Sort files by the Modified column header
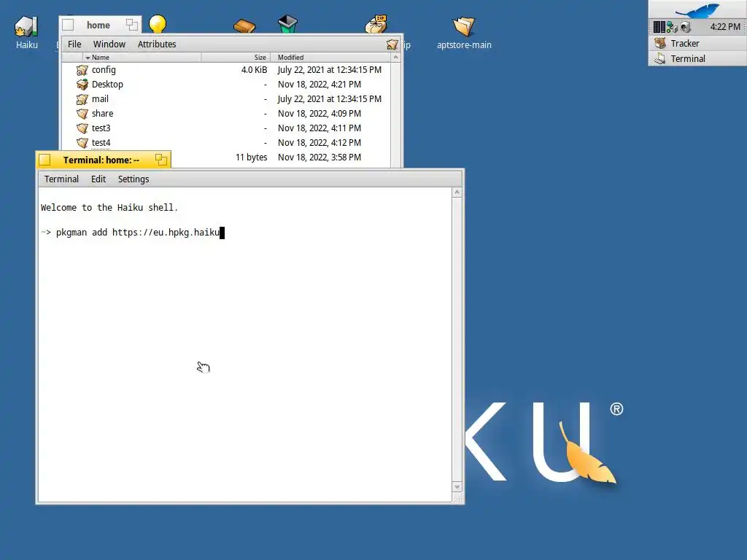 click(x=330, y=57)
